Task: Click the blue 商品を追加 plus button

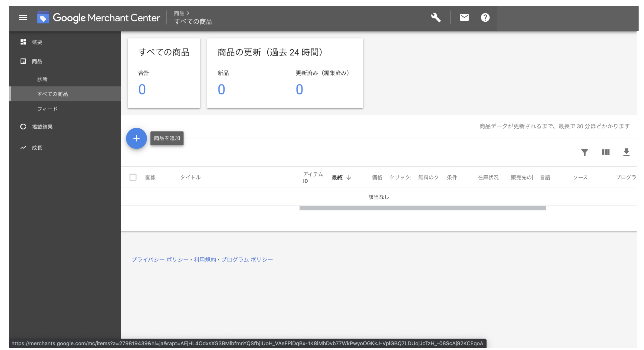Action: [136, 138]
